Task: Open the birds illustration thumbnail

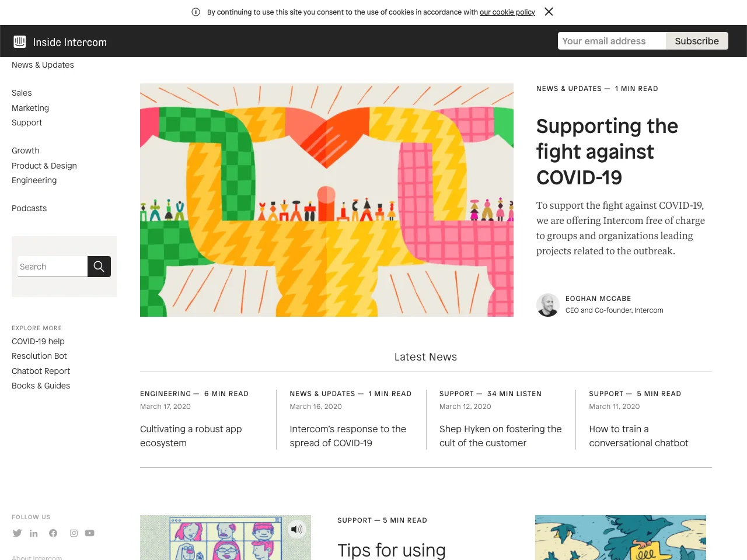Action: pos(620,537)
